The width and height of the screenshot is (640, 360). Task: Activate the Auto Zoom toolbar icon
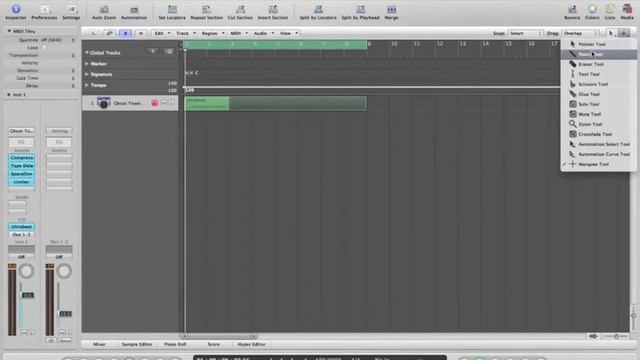104,12
